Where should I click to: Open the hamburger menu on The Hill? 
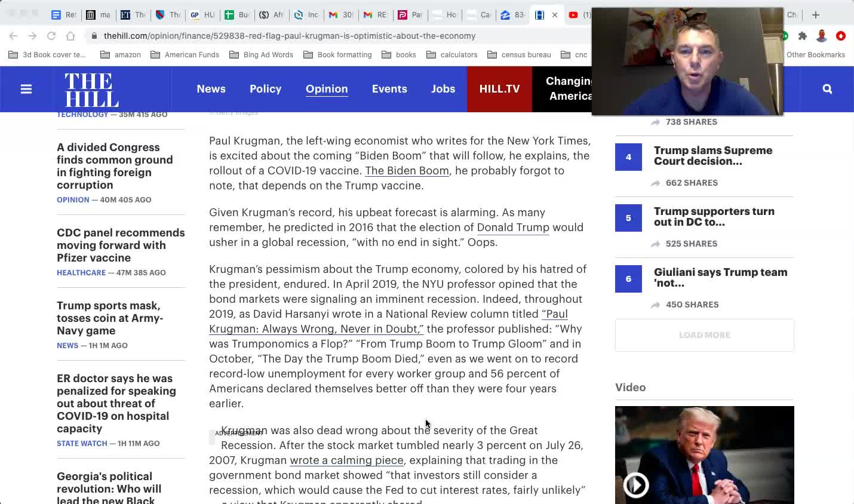[26, 89]
